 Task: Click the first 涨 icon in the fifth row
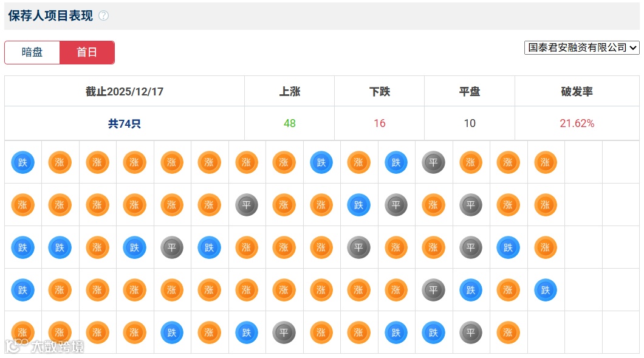tap(22, 332)
